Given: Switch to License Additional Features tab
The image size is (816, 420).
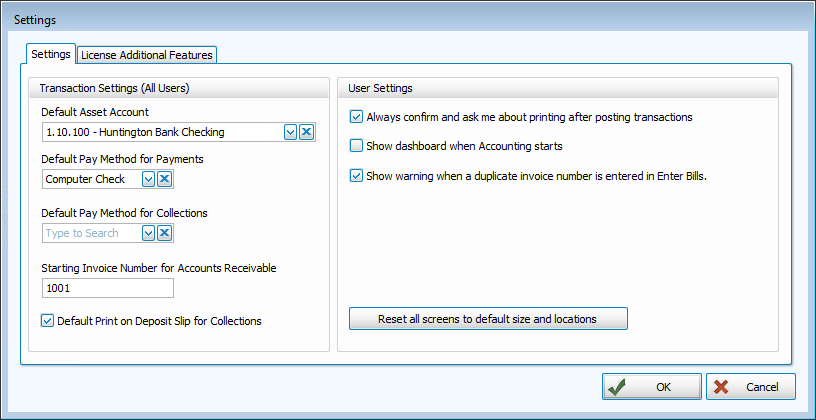Looking at the screenshot, I should coord(146,54).
